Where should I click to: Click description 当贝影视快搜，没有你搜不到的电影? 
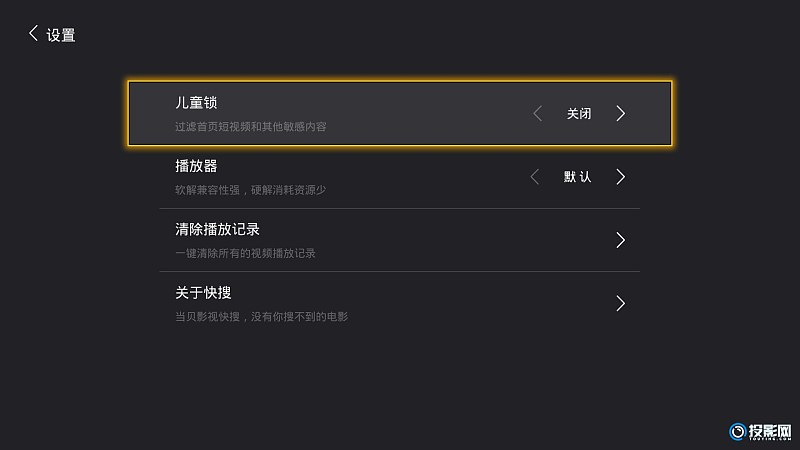[x=261, y=316]
